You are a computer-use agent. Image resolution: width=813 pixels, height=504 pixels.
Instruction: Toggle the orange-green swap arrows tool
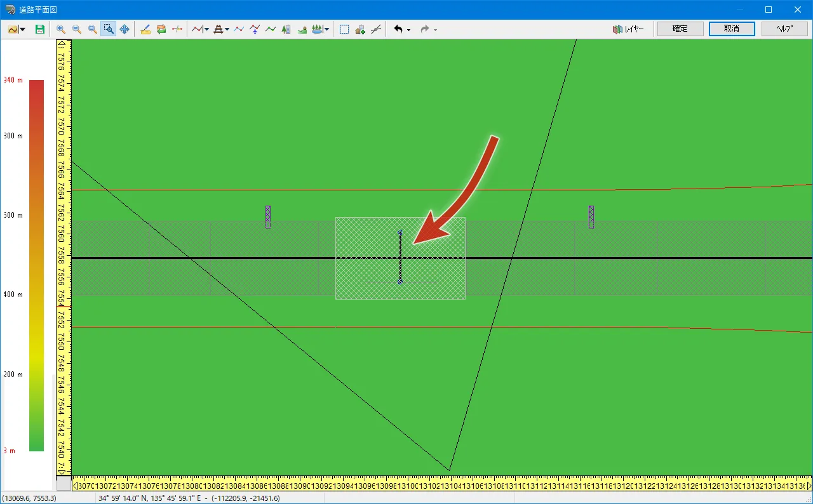(161, 29)
